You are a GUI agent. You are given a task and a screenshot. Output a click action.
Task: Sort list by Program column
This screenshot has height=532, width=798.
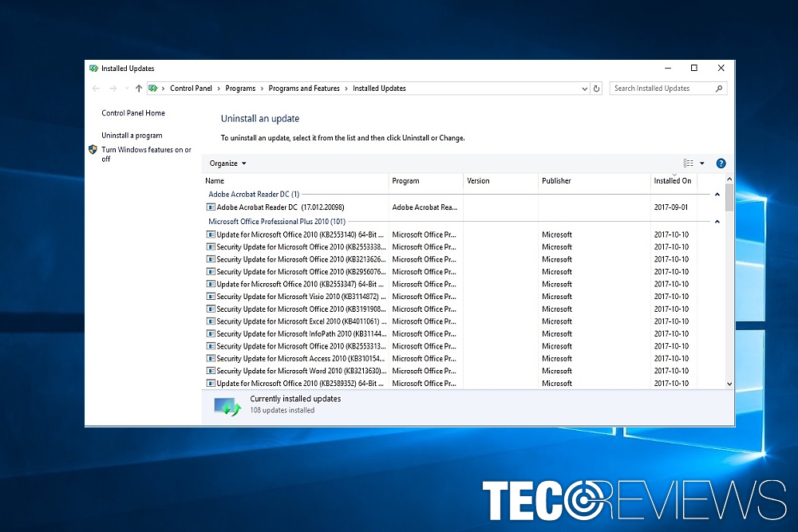click(426, 180)
